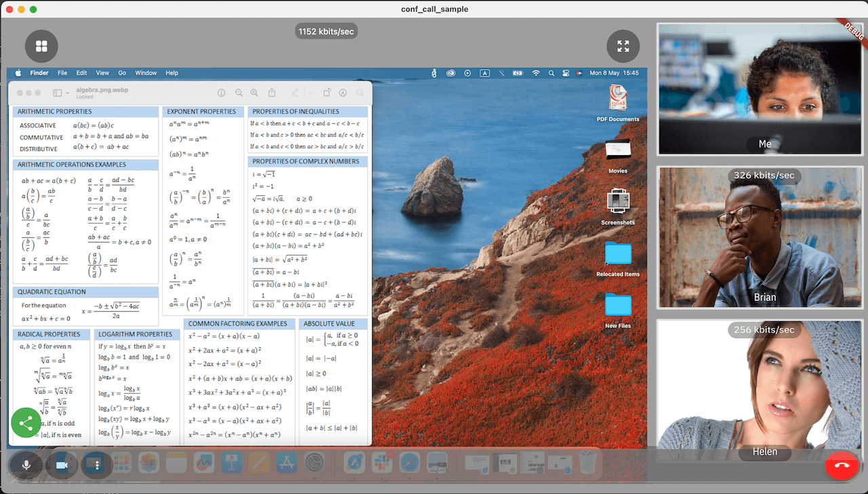
Task: Open the Go menu in the shared screen
Action: [x=122, y=73]
